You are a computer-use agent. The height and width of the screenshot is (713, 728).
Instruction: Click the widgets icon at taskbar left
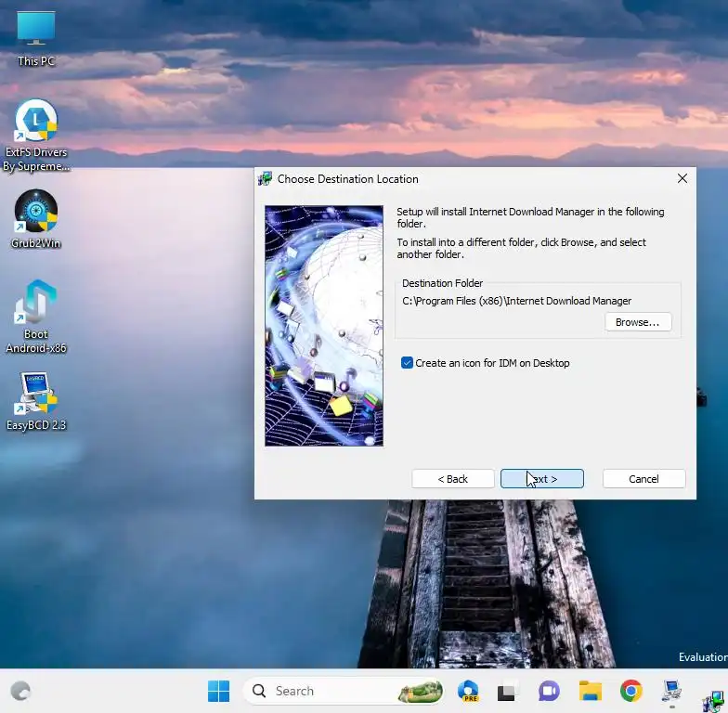20,691
